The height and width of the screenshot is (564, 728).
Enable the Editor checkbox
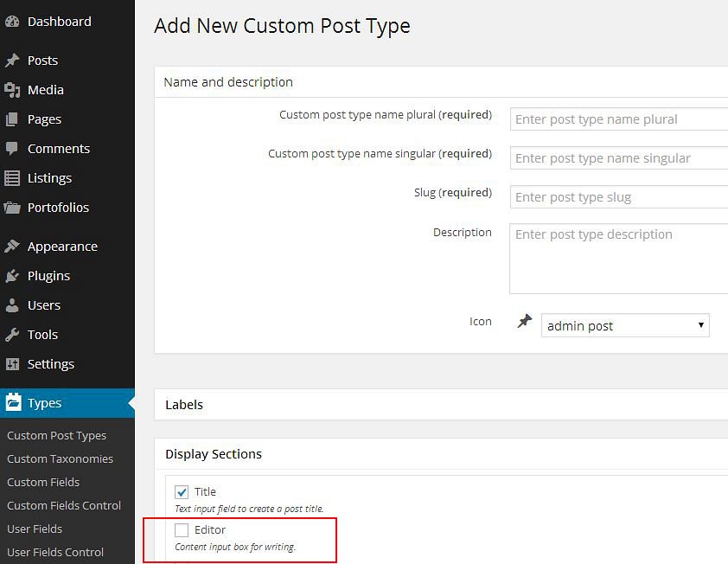(182, 530)
